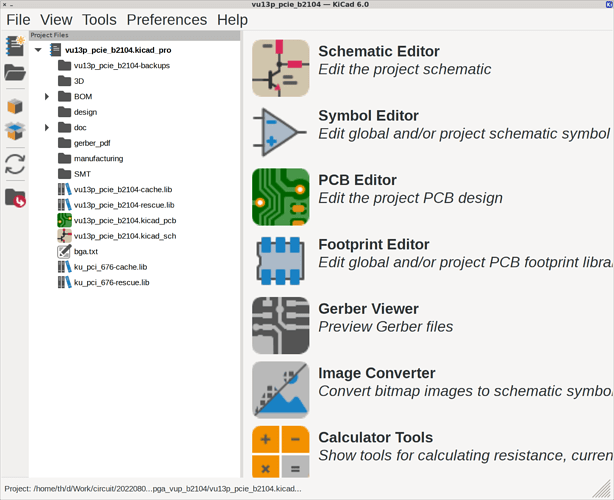Open the Schematic Editor launcher icon
The image size is (614, 500).
[280, 68]
